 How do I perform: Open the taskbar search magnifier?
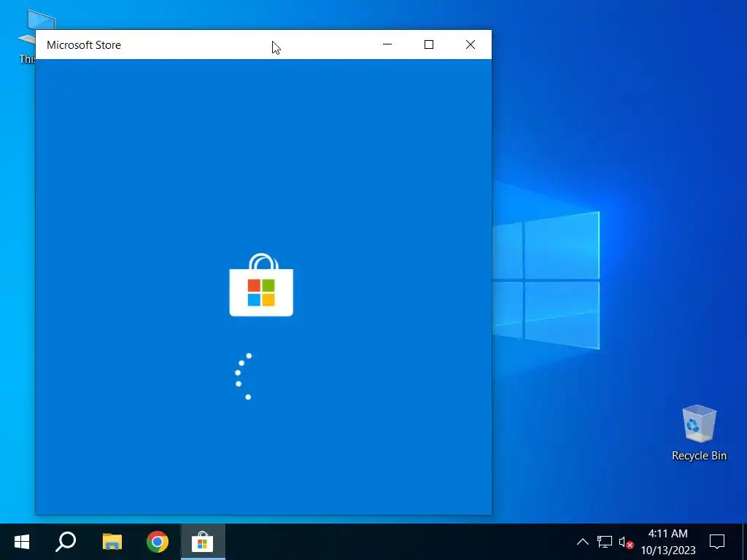(66, 542)
